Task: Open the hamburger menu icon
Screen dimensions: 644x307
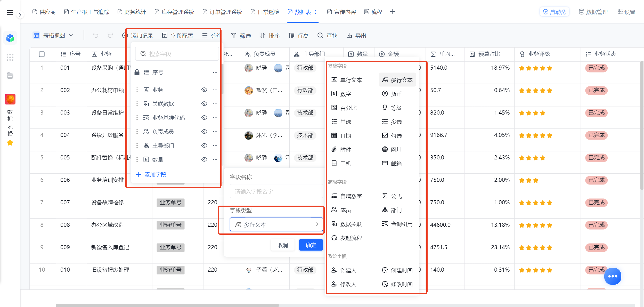Action: click(10, 12)
